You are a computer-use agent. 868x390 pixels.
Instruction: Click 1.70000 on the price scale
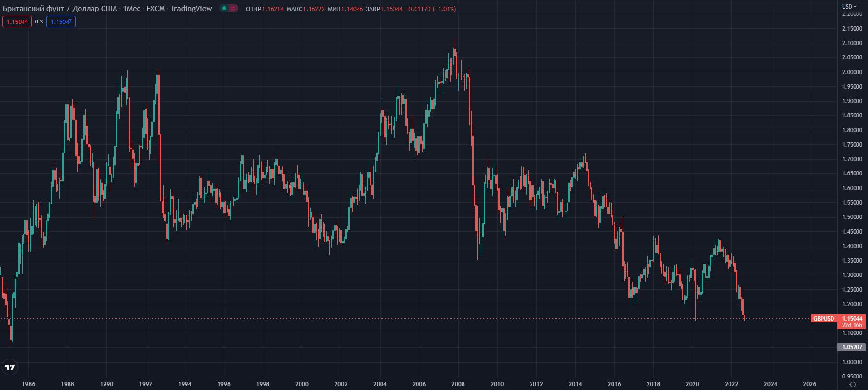pyautogui.click(x=852, y=159)
